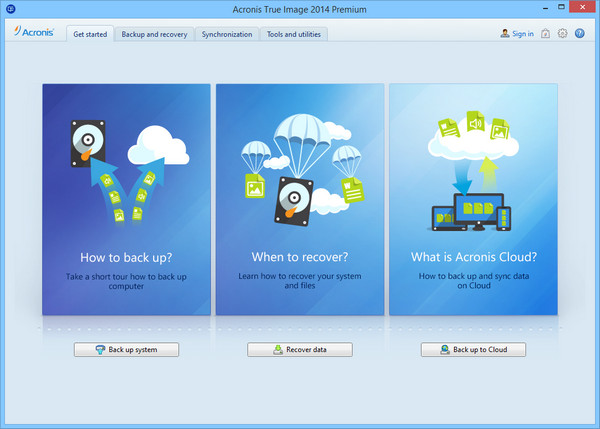
Task: Open the Backup and recovery tab
Action: [154, 34]
